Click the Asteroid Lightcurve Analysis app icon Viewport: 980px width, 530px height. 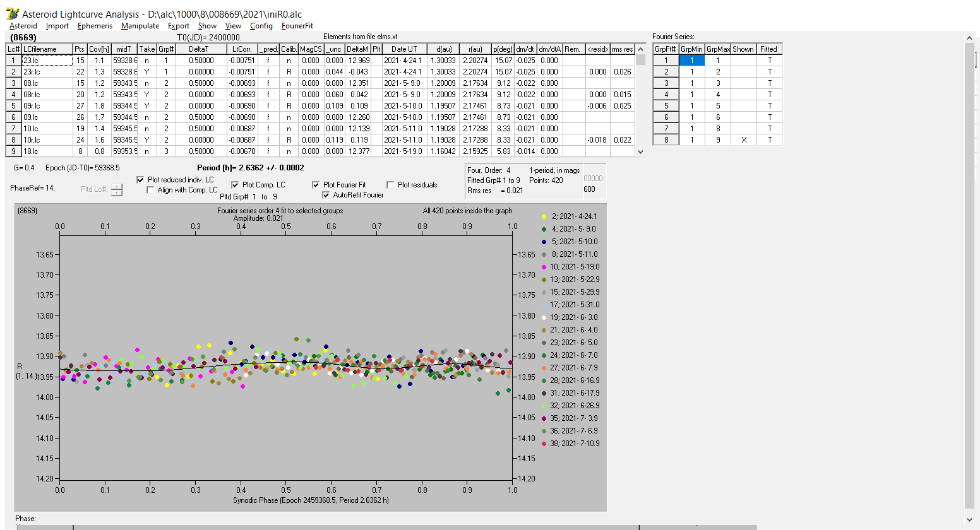pos(11,13)
